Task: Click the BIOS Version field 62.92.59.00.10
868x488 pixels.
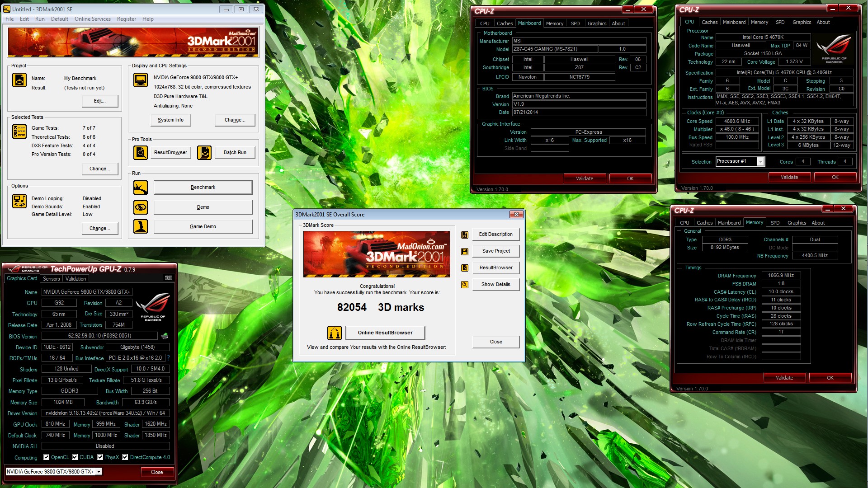Action: pos(99,336)
